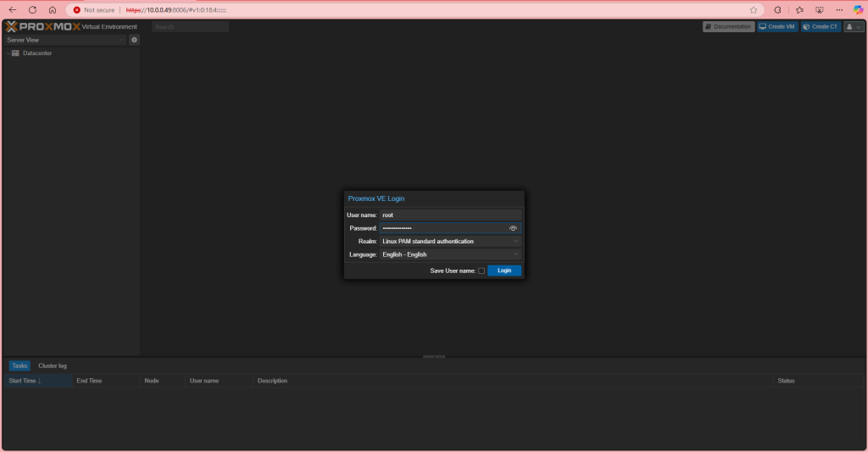This screenshot has height=452, width=868.
Task: Open Copilot icon in browser toolbar
Action: coord(858,10)
